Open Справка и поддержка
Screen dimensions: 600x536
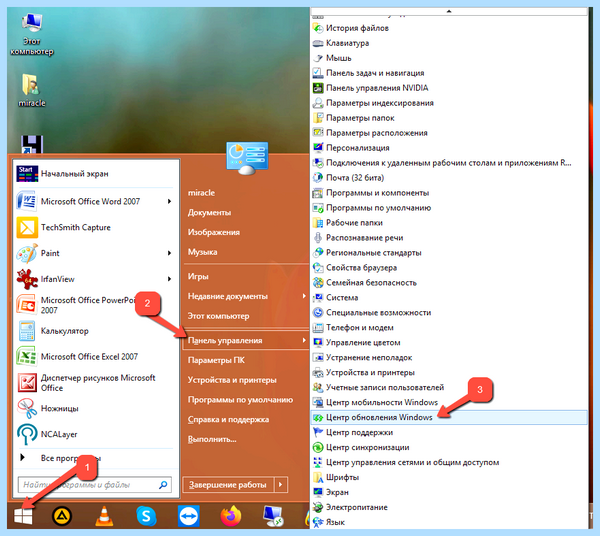click(x=228, y=420)
